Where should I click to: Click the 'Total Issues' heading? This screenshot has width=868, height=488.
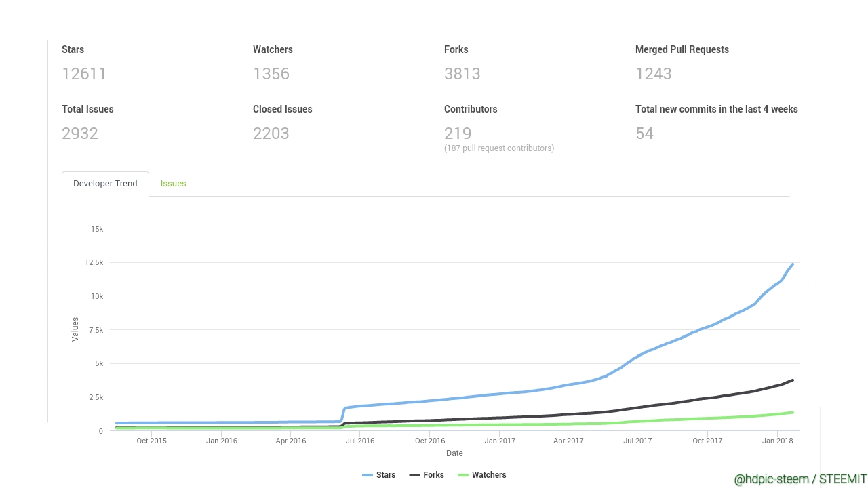(x=87, y=109)
